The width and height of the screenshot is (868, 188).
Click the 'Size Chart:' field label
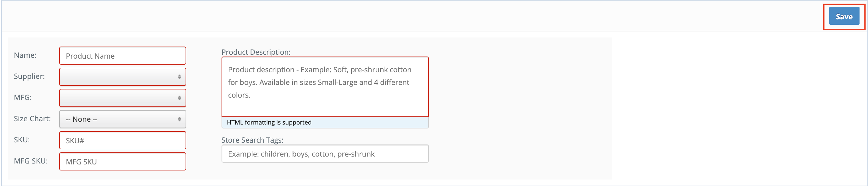tap(32, 119)
